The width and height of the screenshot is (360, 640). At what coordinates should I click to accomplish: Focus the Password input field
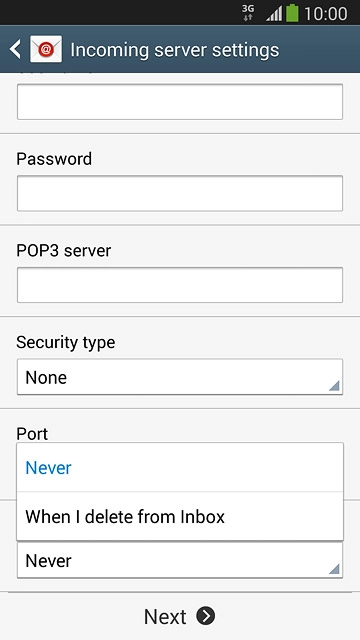click(180, 193)
